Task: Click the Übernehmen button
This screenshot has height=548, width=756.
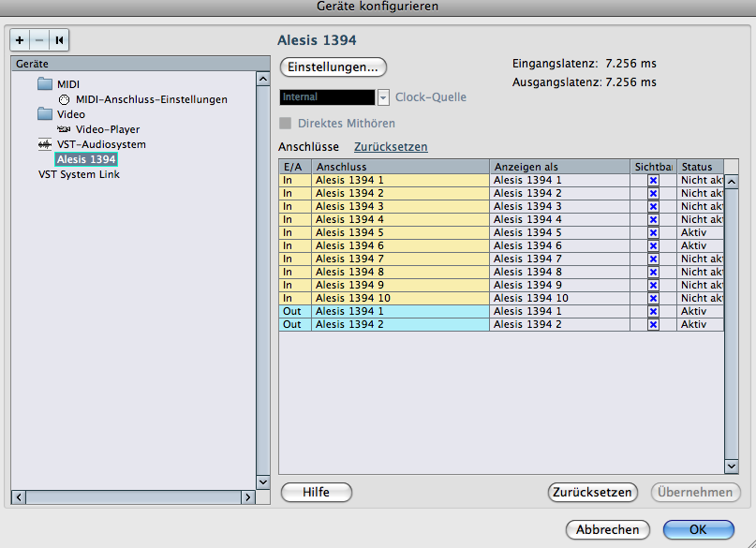Action: 695,492
